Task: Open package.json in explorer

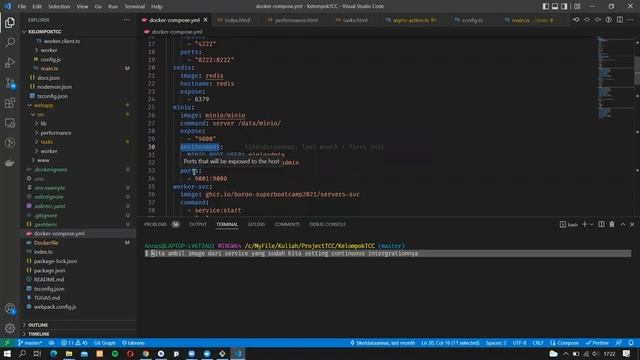Action: pos(49,270)
